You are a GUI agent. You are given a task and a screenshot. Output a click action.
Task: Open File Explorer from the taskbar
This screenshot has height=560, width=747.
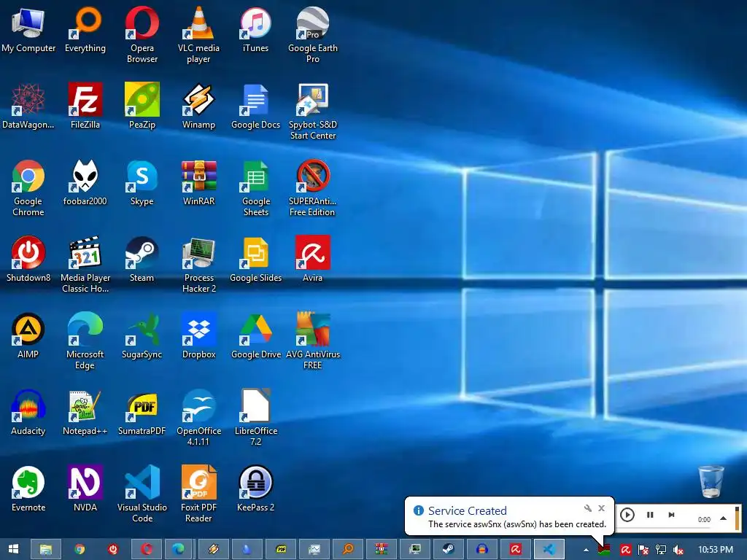click(x=46, y=549)
